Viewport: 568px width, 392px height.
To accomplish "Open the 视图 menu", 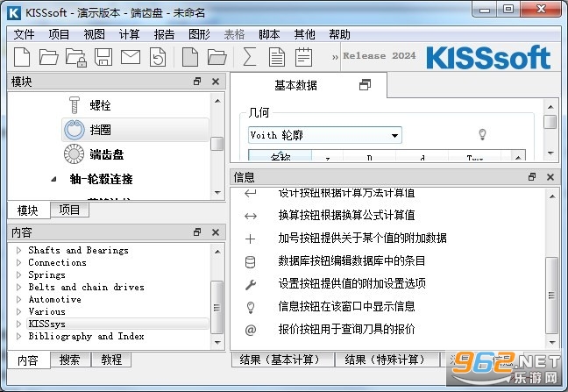I will [x=94, y=34].
